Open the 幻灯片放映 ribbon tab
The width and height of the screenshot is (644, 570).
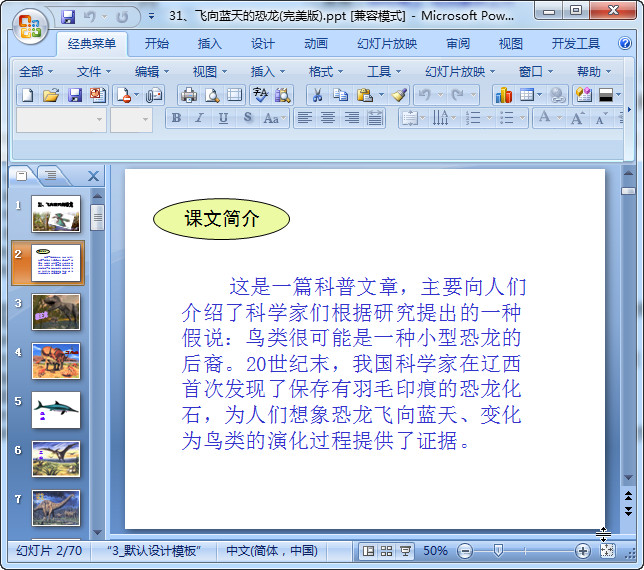pos(387,43)
